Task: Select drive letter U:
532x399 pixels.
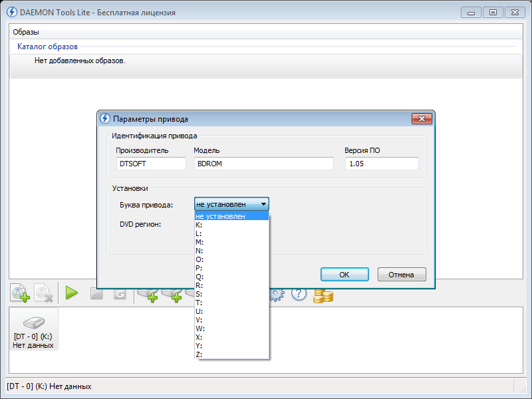Action: point(231,311)
